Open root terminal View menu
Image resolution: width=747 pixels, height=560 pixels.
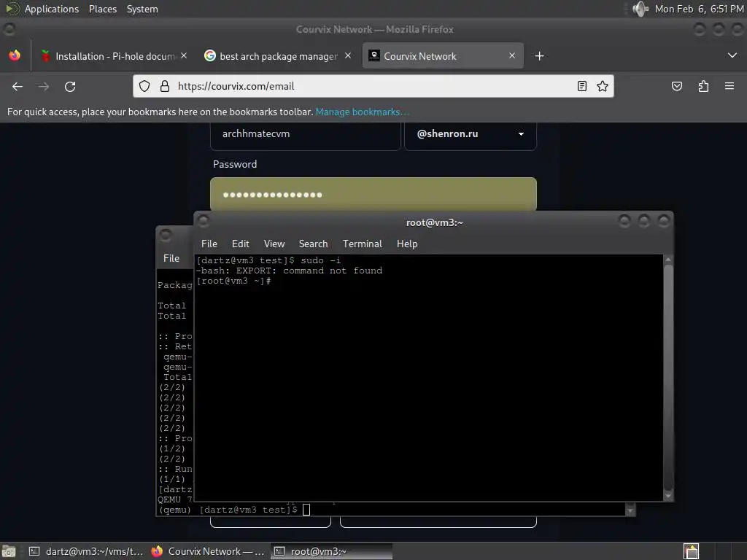tap(274, 244)
